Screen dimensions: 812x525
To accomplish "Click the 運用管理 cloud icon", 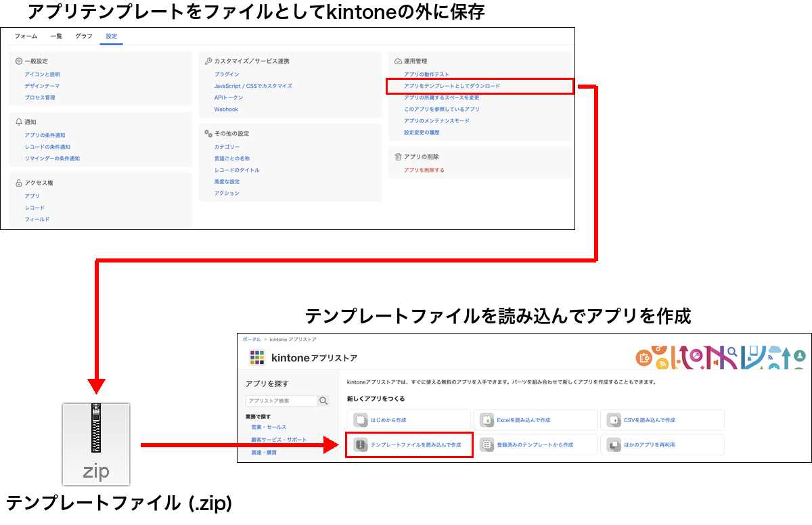I will coord(398,61).
